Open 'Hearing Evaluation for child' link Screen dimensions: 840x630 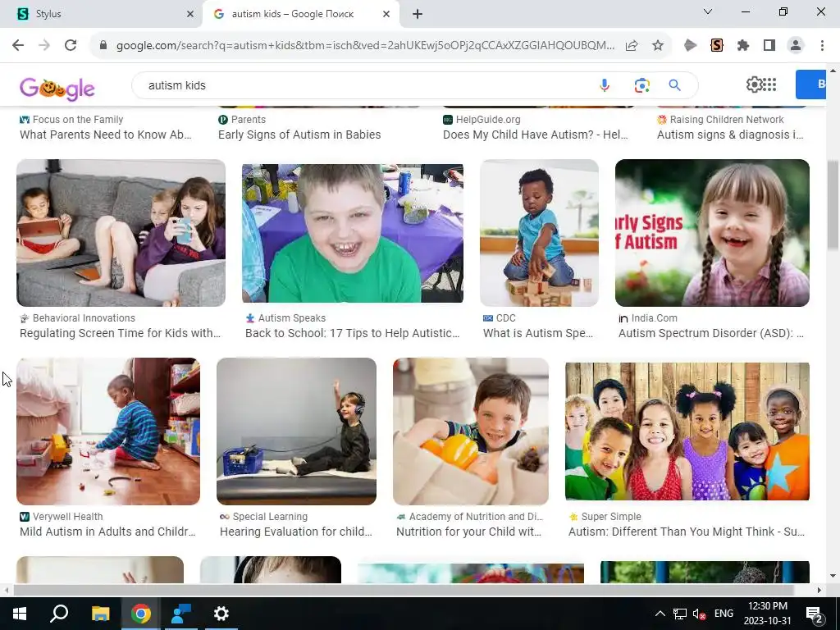pyautogui.click(x=295, y=532)
